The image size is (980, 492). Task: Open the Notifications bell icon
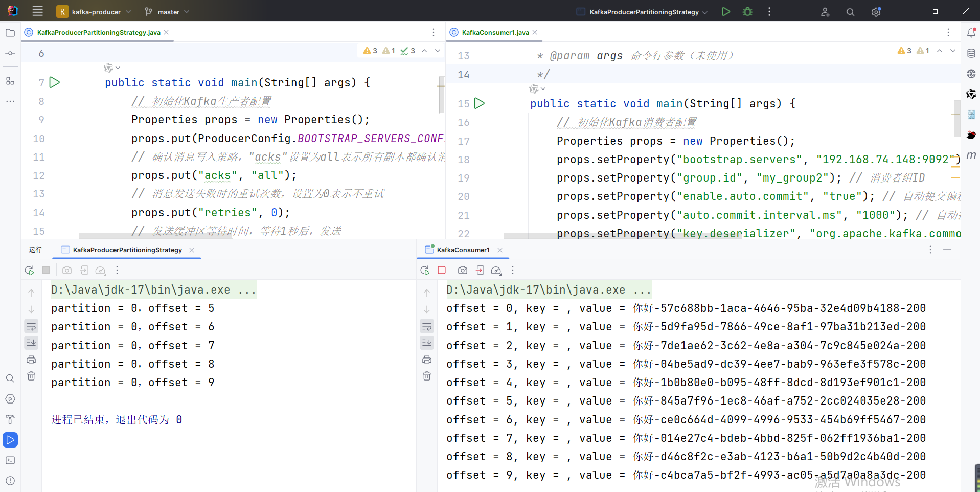coord(971,33)
